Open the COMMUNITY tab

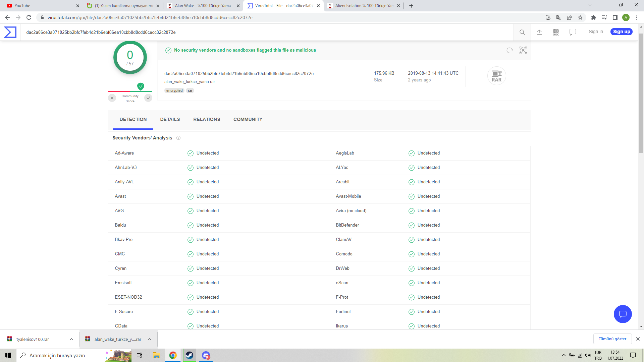coord(248,119)
